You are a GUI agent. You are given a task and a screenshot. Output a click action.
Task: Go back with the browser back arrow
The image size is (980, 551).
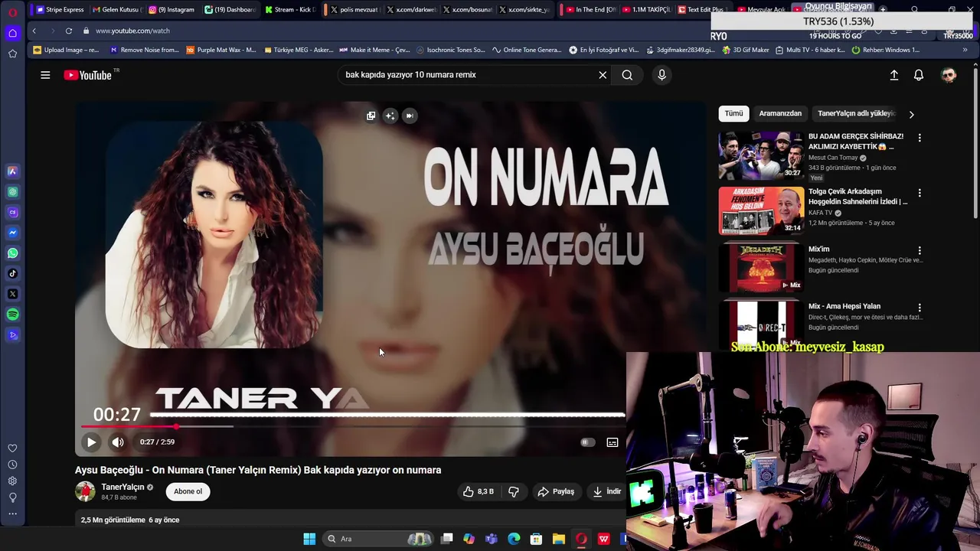click(34, 31)
